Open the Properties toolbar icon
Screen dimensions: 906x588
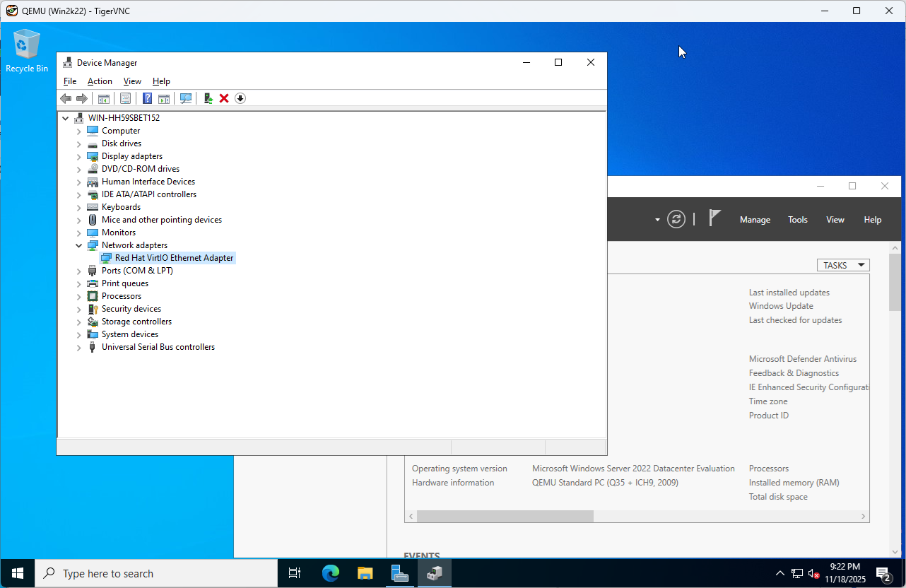pos(125,98)
